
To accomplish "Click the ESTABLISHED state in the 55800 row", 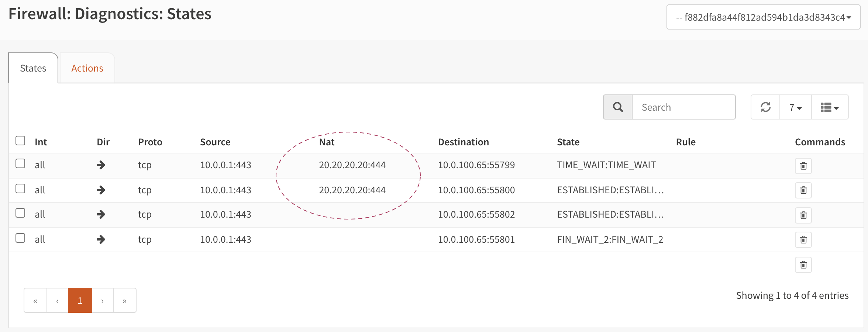I will coord(610,190).
